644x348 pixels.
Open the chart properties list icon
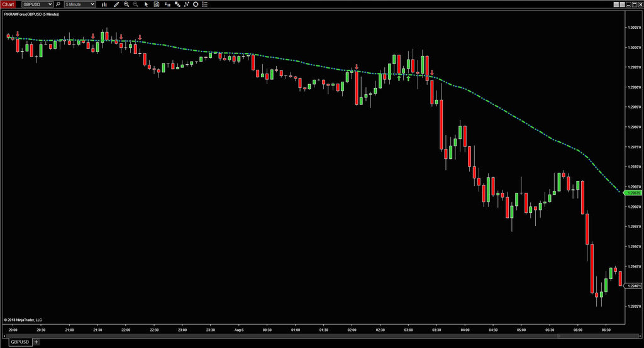pos(205,4)
